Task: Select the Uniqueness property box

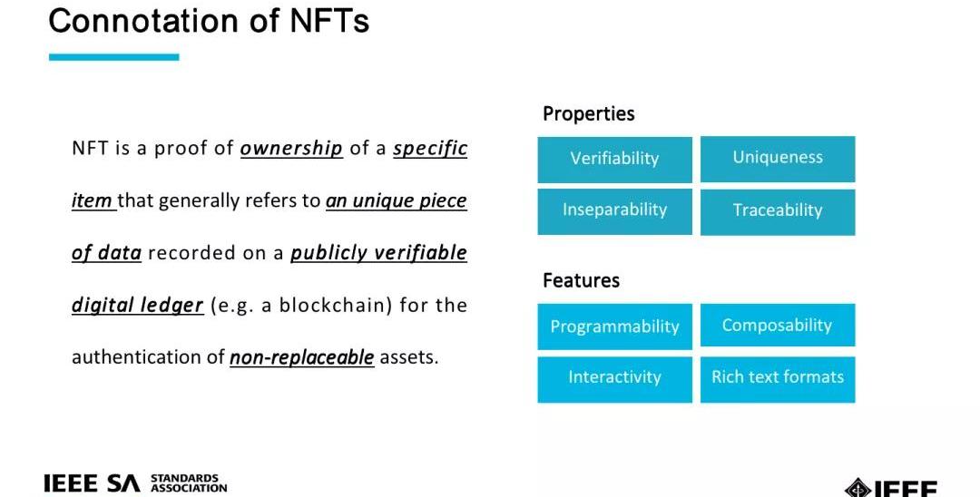Action: (778, 160)
